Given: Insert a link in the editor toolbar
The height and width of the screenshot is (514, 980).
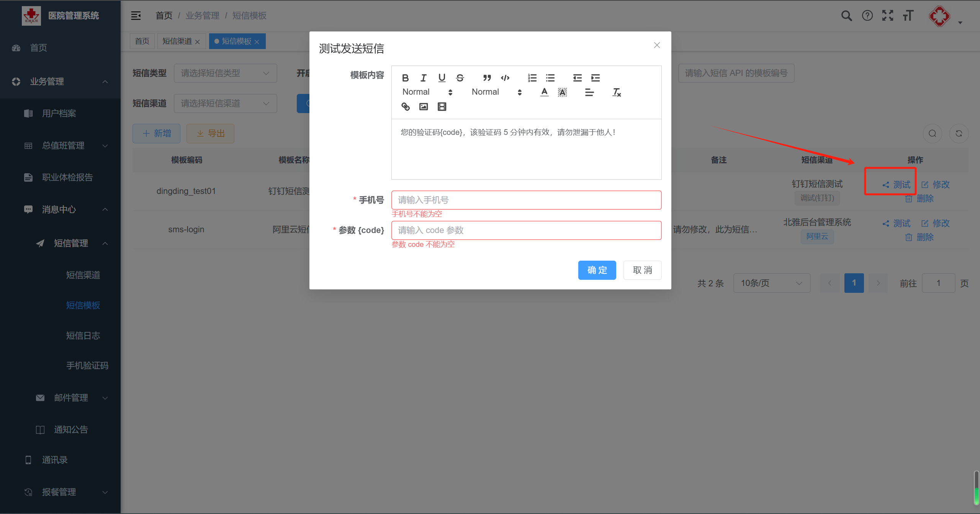Looking at the screenshot, I should [405, 107].
